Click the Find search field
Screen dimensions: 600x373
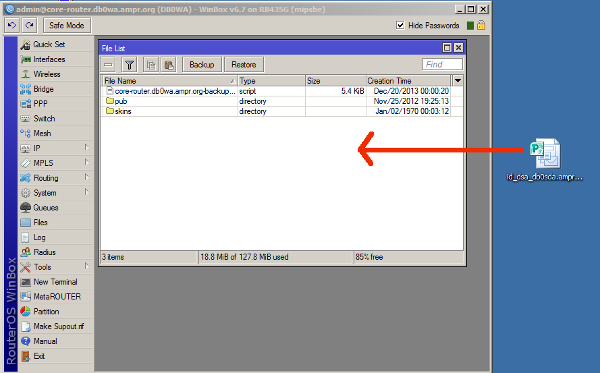[x=442, y=64]
